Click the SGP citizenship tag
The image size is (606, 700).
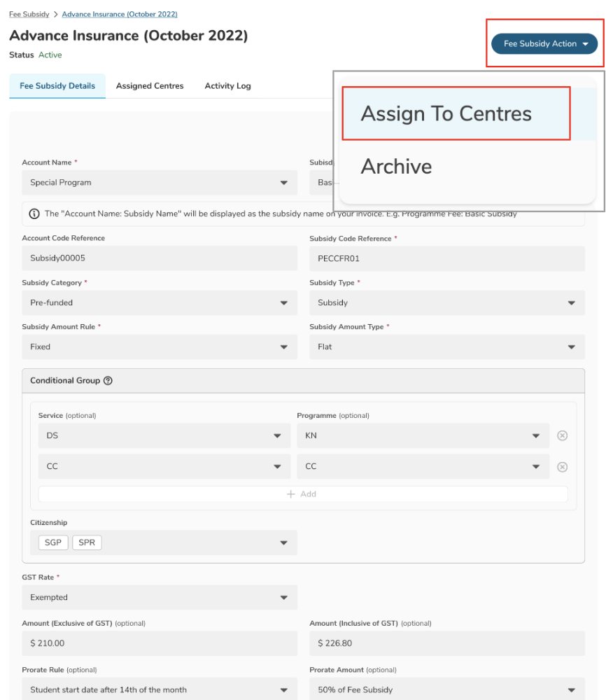click(53, 542)
